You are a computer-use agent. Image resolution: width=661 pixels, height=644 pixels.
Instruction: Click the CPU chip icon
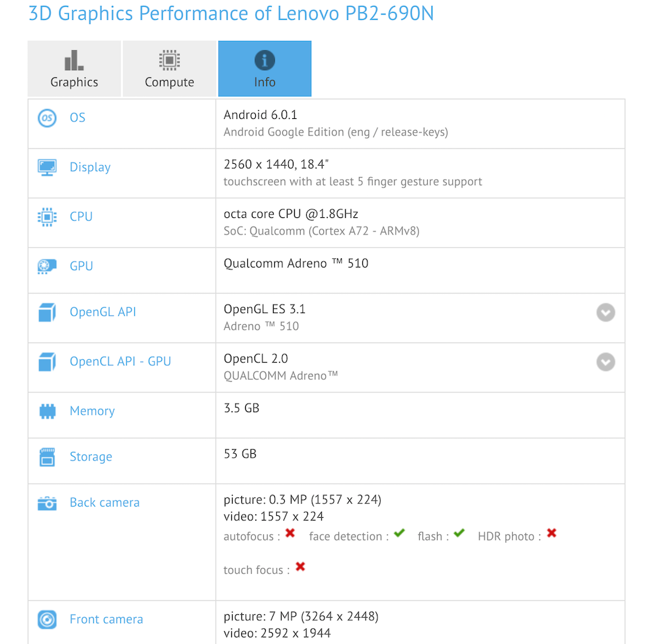click(47, 217)
